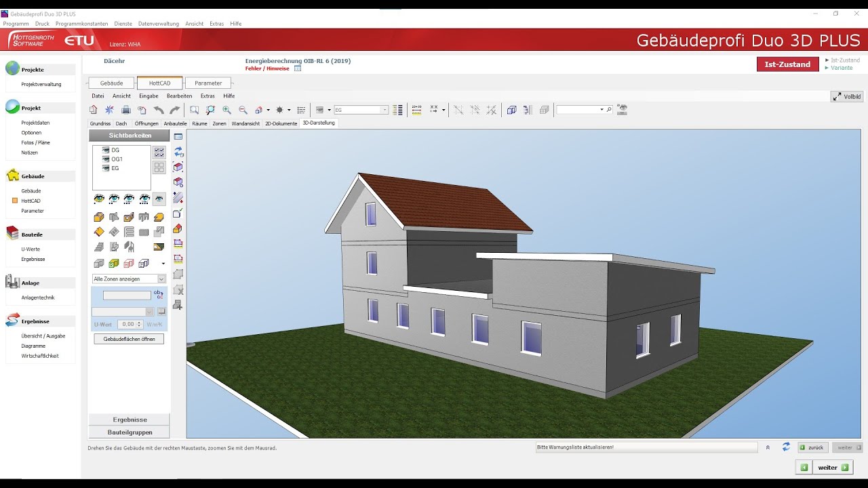Click the second eye visibility mode icon
The height and width of the screenshot is (488, 868).
114,199
